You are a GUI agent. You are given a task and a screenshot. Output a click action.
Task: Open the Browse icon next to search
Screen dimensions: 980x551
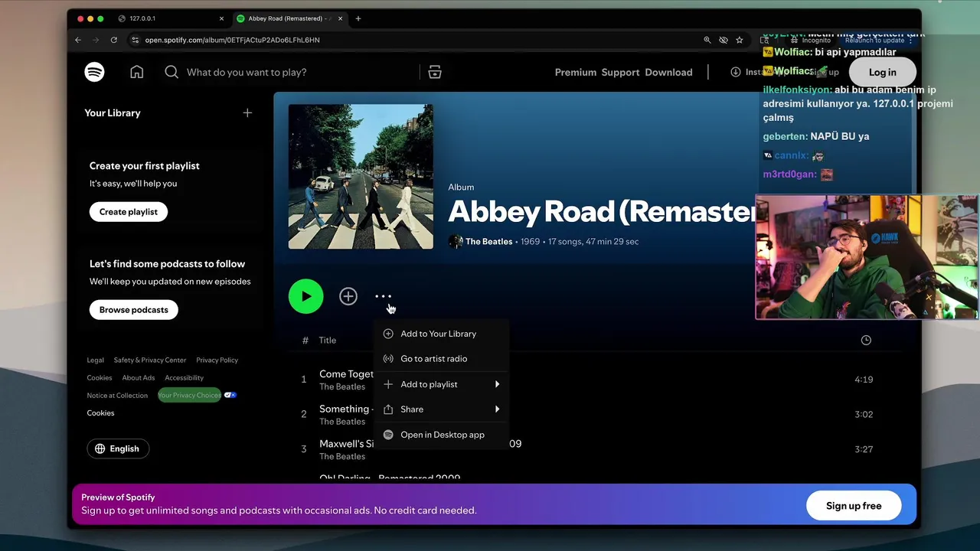click(x=435, y=72)
